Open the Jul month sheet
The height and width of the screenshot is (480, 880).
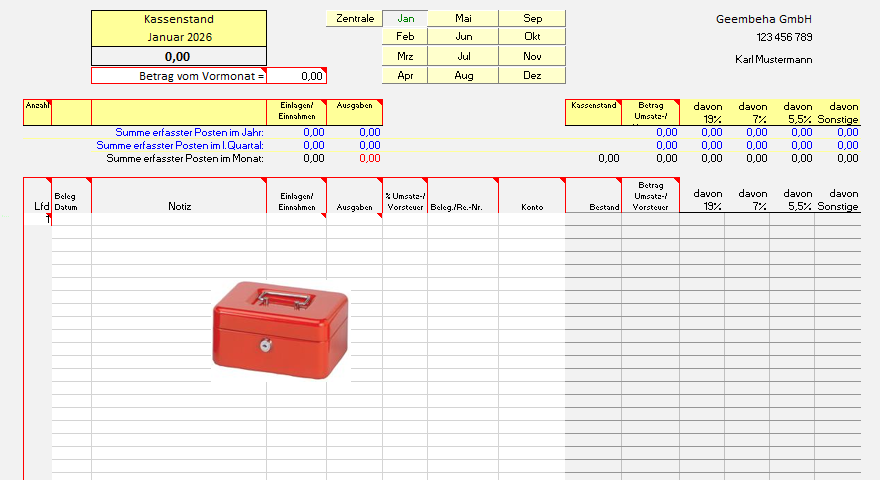pos(463,56)
